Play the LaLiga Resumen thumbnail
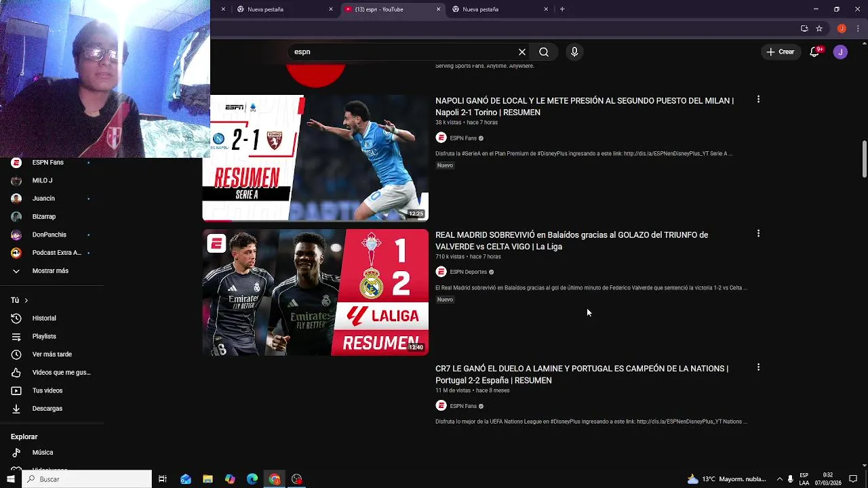This screenshot has height=488, width=868. [x=315, y=292]
